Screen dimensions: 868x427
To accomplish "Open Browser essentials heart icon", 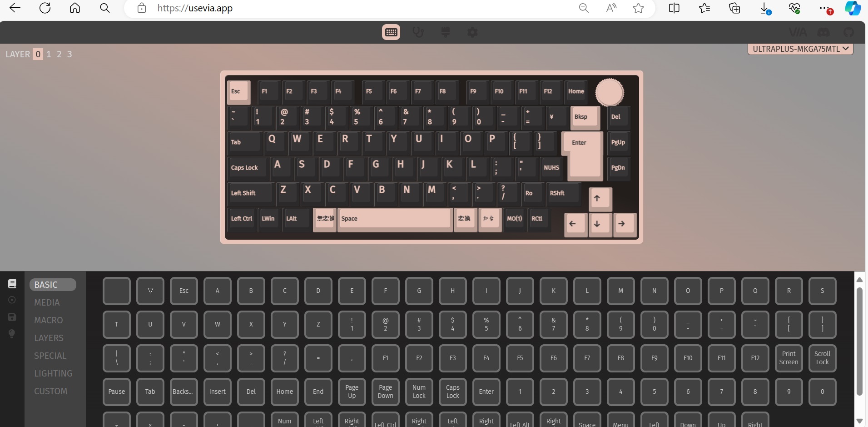I will coord(794,8).
